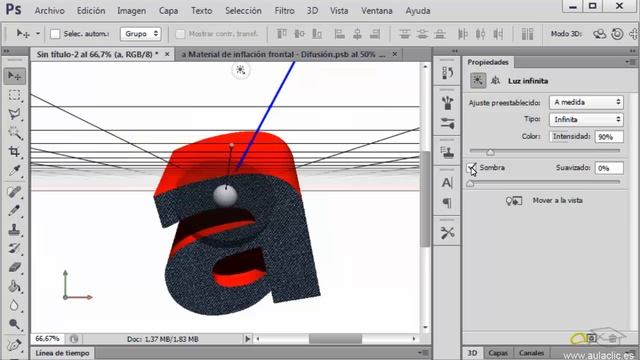640x360 pixels.
Task: Select the Quick Selection tool
Action: (x=15, y=133)
